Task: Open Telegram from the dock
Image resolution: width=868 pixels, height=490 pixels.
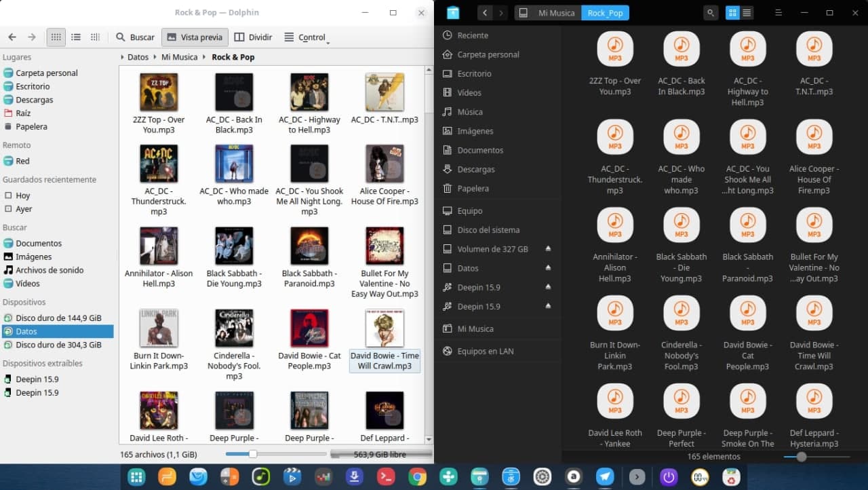Action: click(x=605, y=476)
